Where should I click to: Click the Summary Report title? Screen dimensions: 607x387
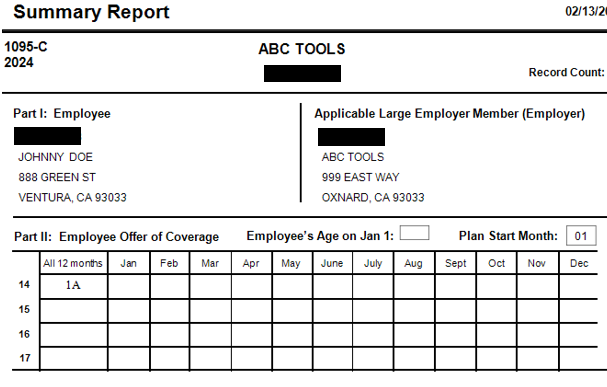click(91, 12)
